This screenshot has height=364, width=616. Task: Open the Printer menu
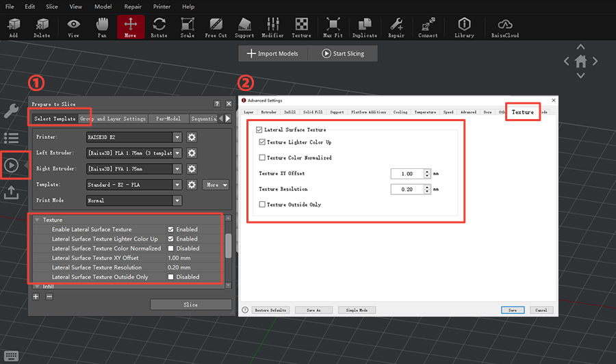pyautogui.click(x=162, y=7)
